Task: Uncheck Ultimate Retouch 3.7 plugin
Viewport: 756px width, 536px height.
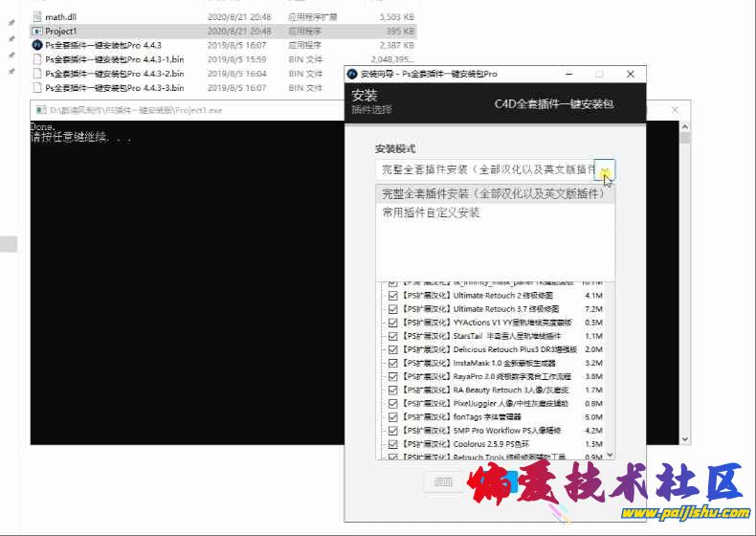Action: 392,310
